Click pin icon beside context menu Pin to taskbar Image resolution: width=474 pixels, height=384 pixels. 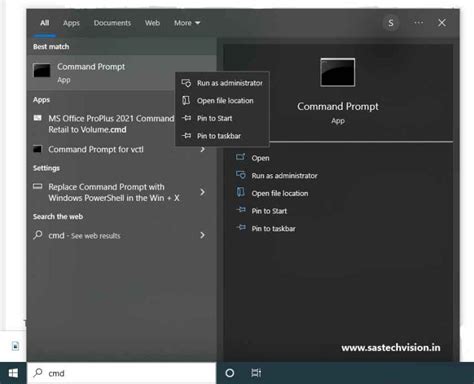pos(186,136)
